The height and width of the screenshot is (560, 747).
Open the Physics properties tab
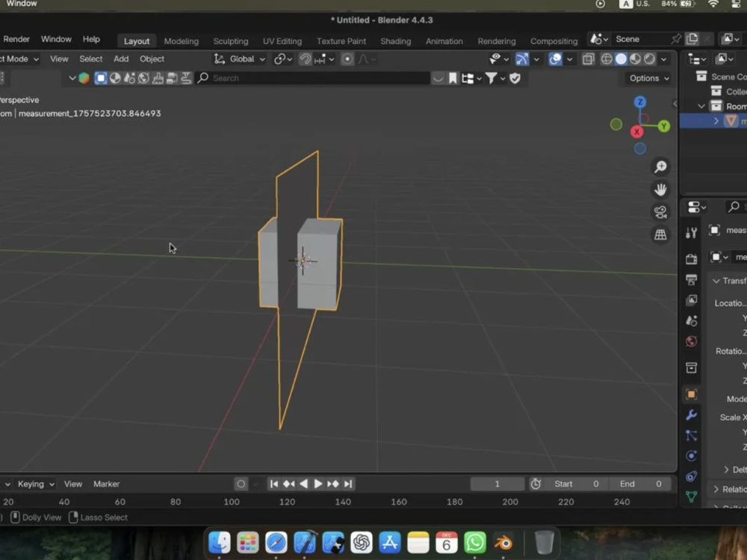coord(691,455)
